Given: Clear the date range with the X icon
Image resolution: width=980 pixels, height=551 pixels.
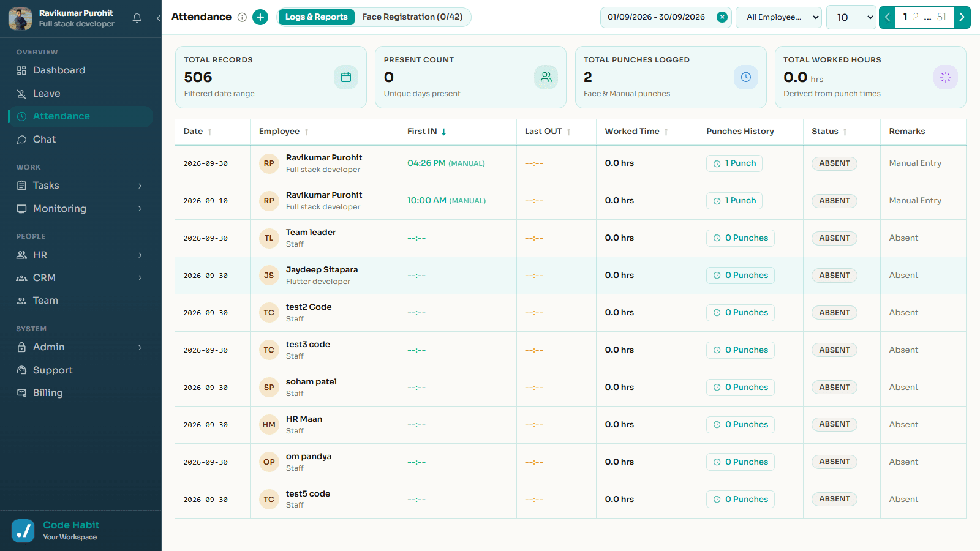Looking at the screenshot, I should tap(722, 17).
